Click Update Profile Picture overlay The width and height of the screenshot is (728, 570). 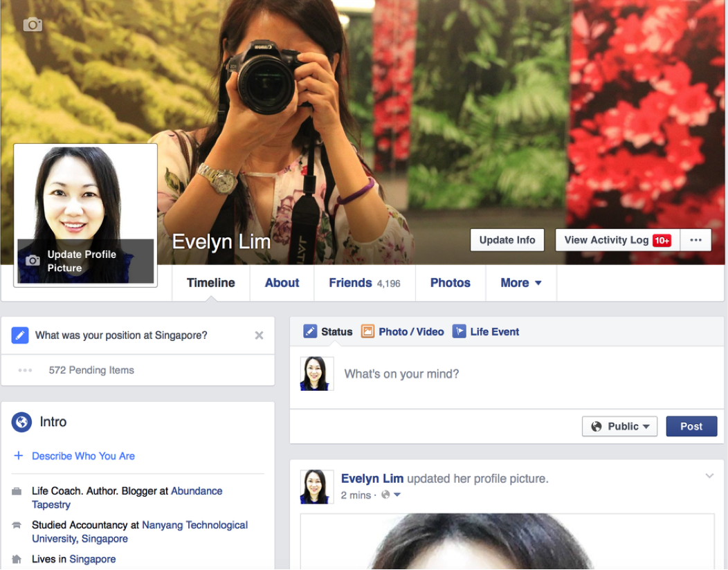pyautogui.click(x=85, y=261)
